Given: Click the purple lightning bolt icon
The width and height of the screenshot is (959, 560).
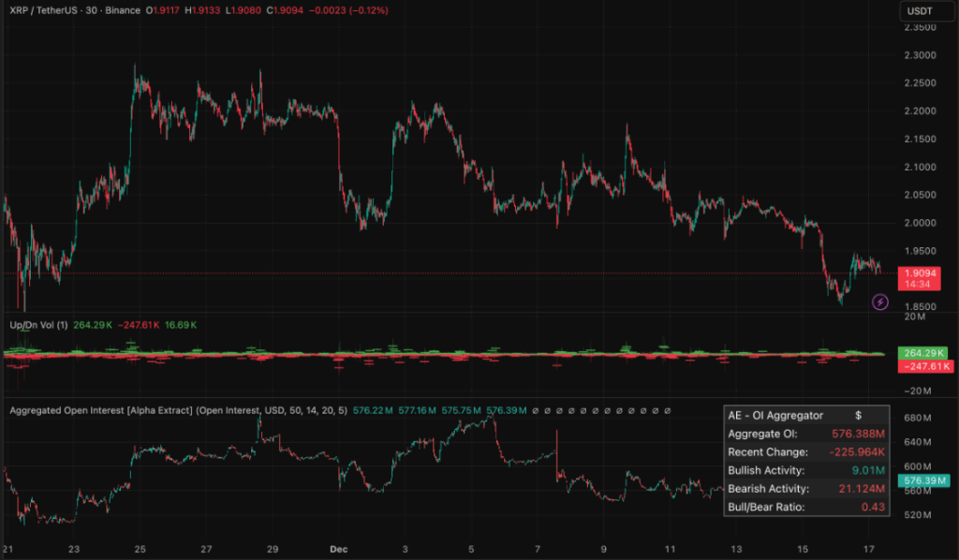Looking at the screenshot, I should [x=879, y=302].
